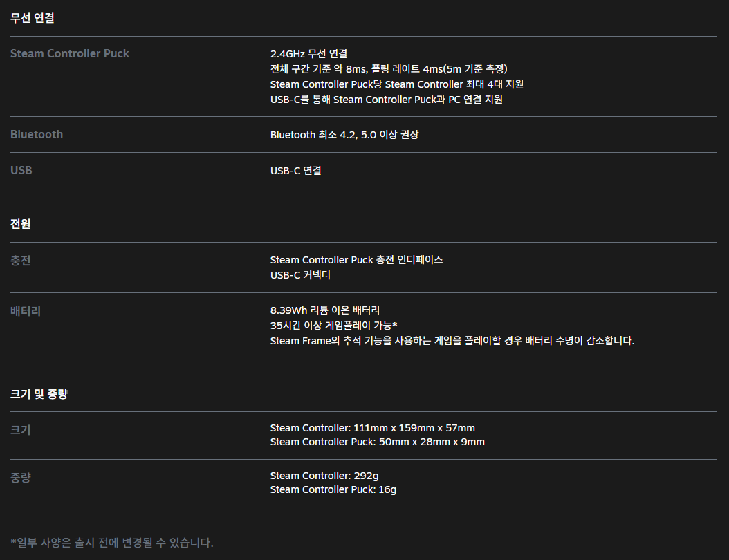Click the USB-C Puck-to-PC connection line
Screen dimensions: 729x560
(386, 100)
